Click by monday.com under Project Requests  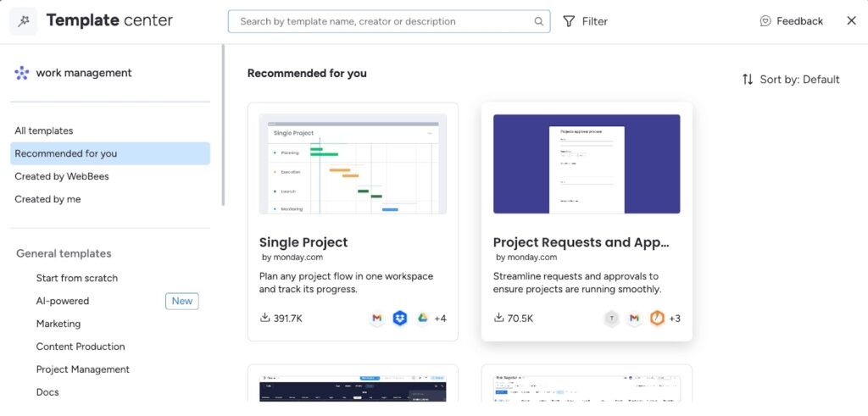coord(526,258)
